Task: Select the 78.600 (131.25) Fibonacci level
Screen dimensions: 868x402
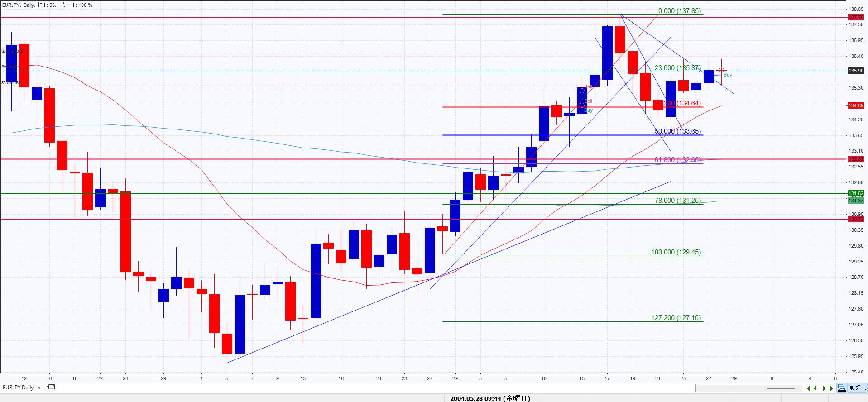Action: click(x=677, y=201)
